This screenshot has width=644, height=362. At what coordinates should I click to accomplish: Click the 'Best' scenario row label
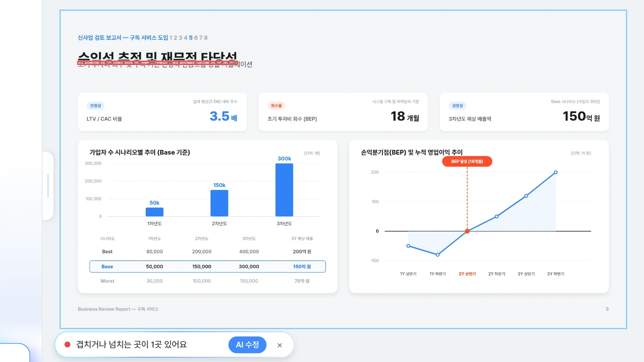pyautogui.click(x=107, y=252)
